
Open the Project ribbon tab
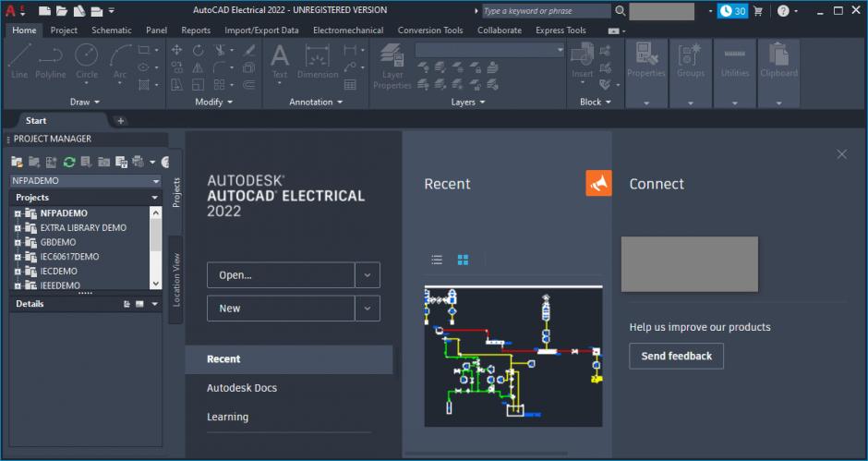(x=64, y=30)
